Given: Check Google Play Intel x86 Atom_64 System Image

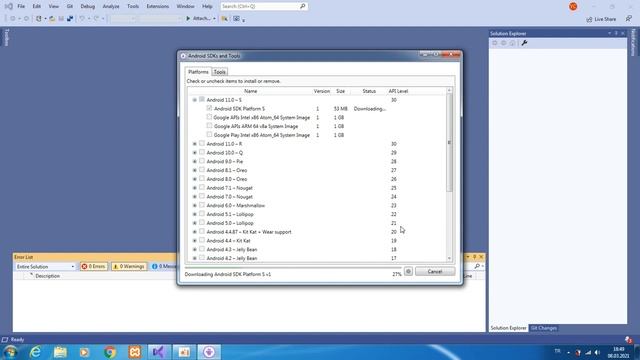Looking at the screenshot, I should click(209, 135).
